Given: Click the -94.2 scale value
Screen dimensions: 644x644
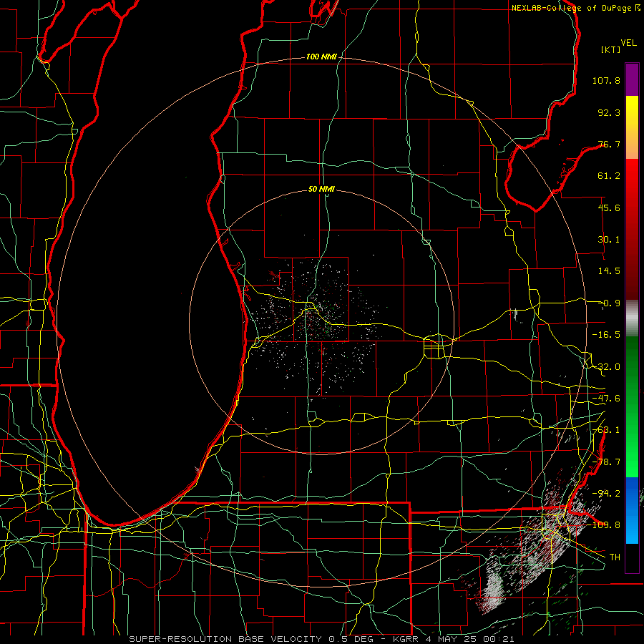Looking at the screenshot, I should pyautogui.click(x=606, y=494).
